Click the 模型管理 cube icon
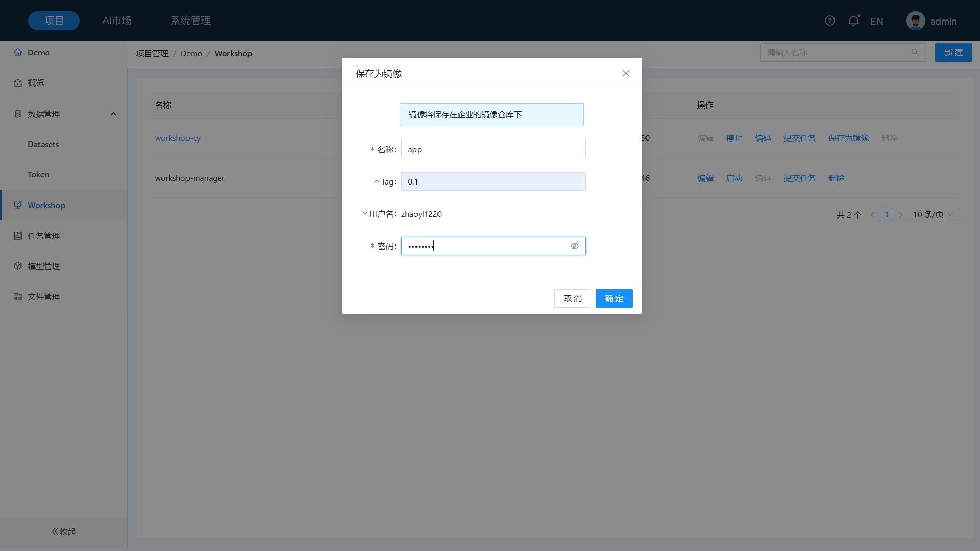The width and height of the screenshot is (980, 551). (x=18, y=266)
